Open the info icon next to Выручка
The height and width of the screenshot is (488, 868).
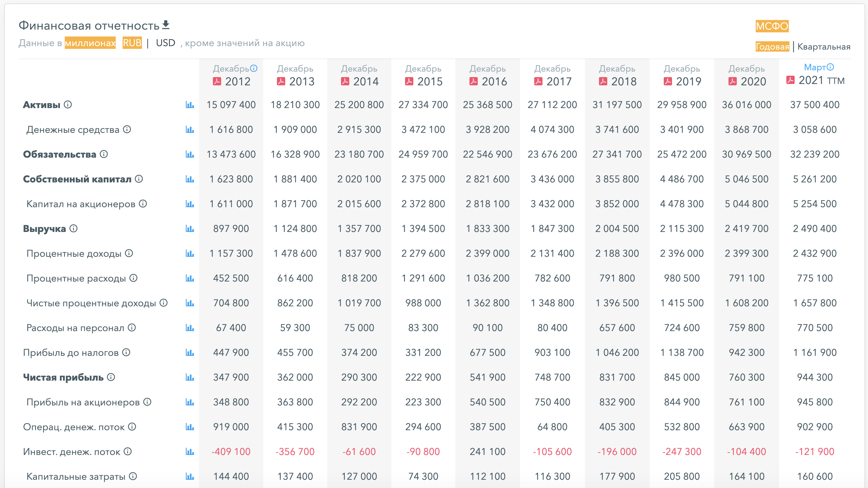click(73, 228)
